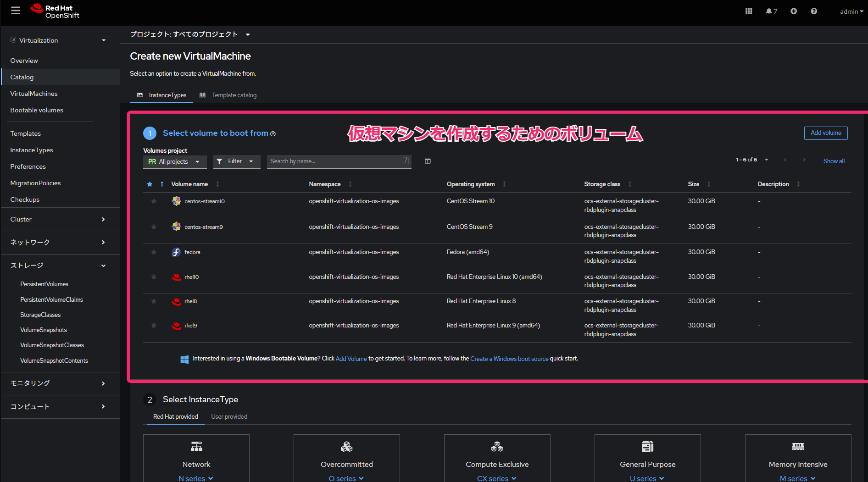Click the Search by name field

(x=339, y=161)
